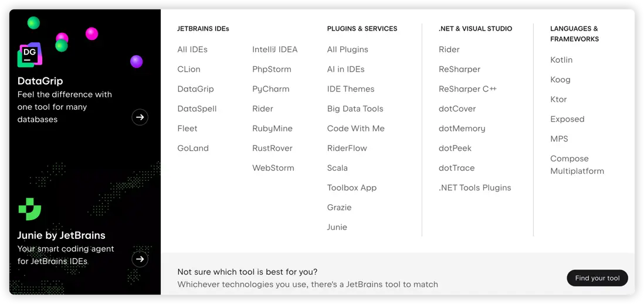Image resolution: width=644 pixels, height=304 pixels.
Task: Select AI in IDEs
Action: [345, 69]
